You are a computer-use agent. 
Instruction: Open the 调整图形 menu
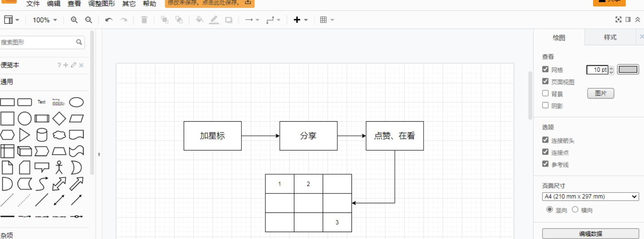click(102, 4)
